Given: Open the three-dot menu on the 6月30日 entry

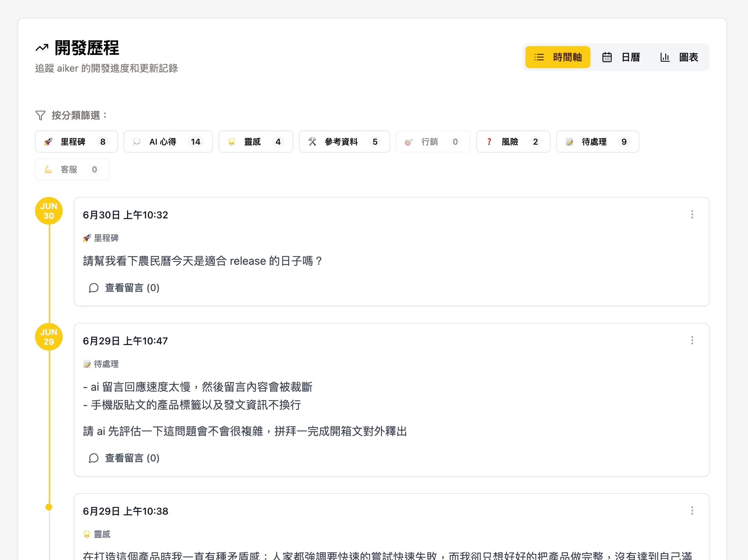Looking at the screenshot, I should pos(692,215).
